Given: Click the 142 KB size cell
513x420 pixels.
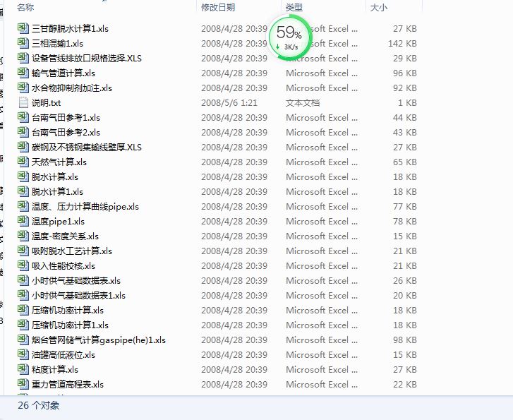Looking at the screenshot, I should [x=402, y=43].
